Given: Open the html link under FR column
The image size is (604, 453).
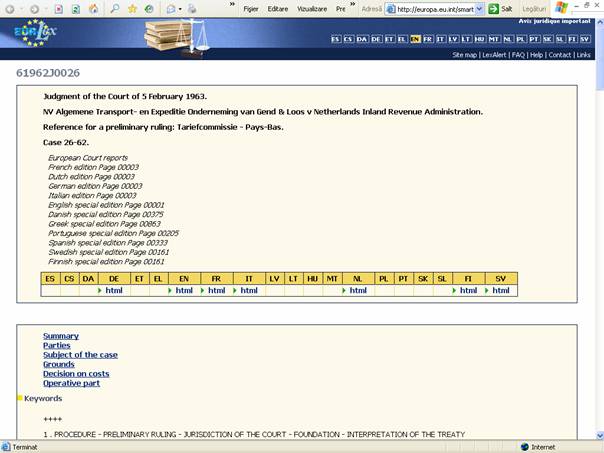Looking at the screenshot, I should point(216,290).
